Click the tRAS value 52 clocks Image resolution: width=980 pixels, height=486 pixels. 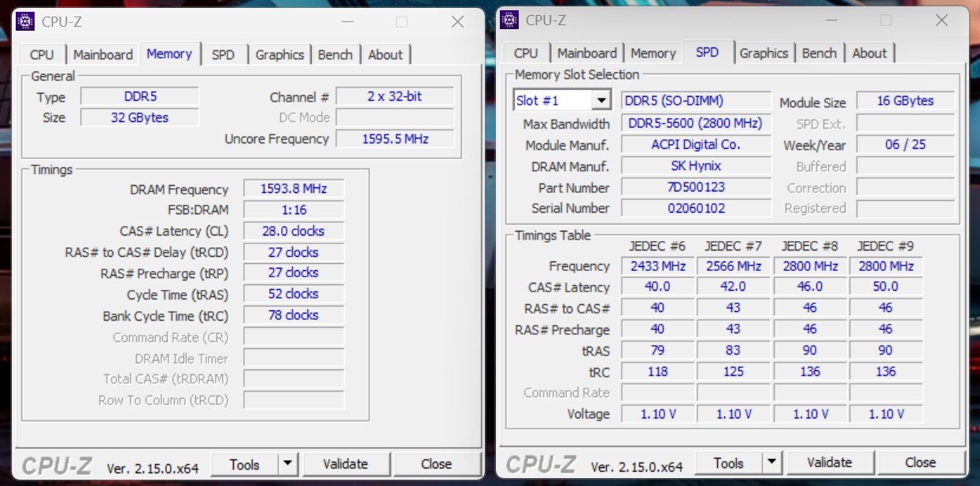[294, 294]
